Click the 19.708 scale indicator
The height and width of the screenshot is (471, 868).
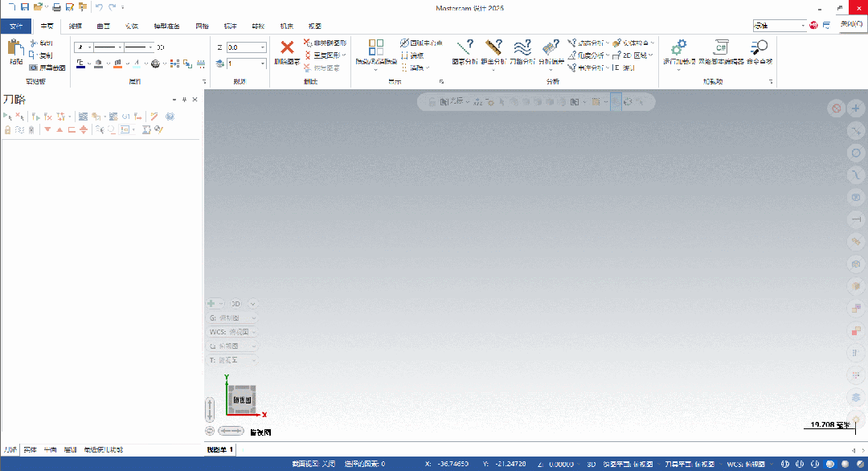click(829, 426)
